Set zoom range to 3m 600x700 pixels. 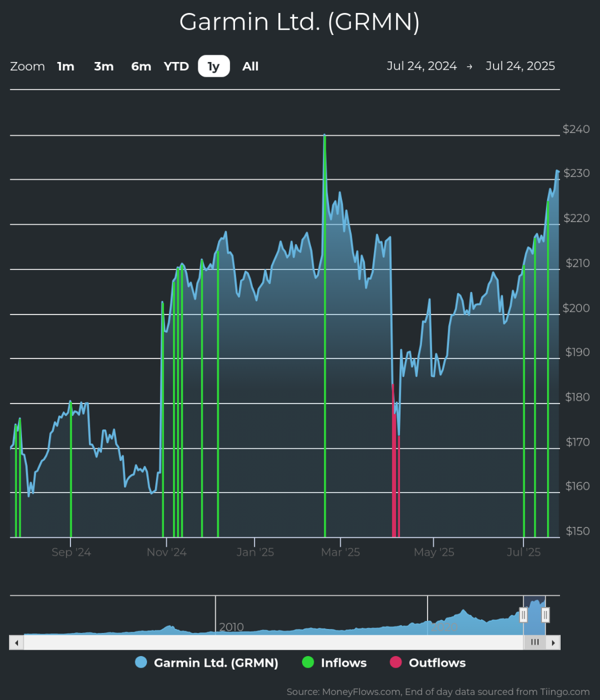tap(104, 67)
